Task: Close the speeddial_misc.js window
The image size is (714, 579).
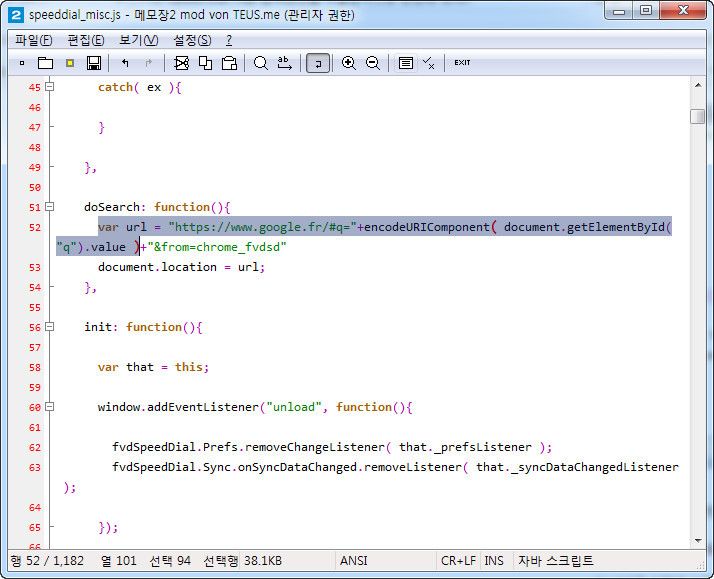Action: 683,11
